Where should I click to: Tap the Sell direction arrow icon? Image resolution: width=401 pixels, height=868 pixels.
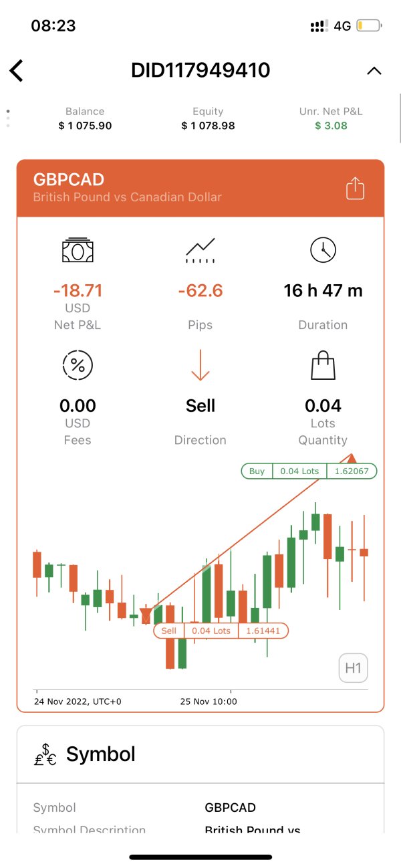[200, 365]
